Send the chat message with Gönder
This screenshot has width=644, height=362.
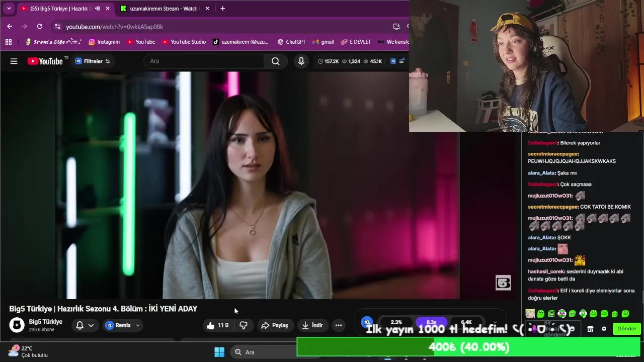[627, 329]
